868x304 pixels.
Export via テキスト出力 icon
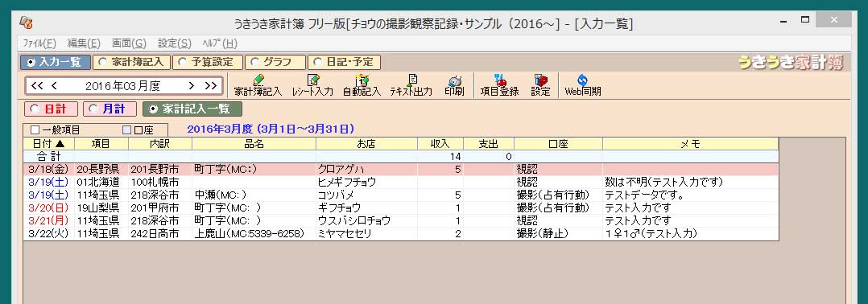(x=411, y=85)
